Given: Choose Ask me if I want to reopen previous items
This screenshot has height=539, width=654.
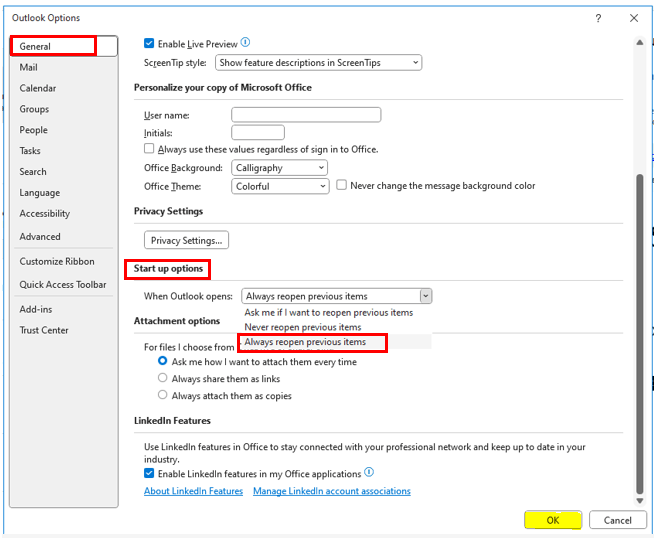Looking at the screenshot, I should tap(329, 312).
